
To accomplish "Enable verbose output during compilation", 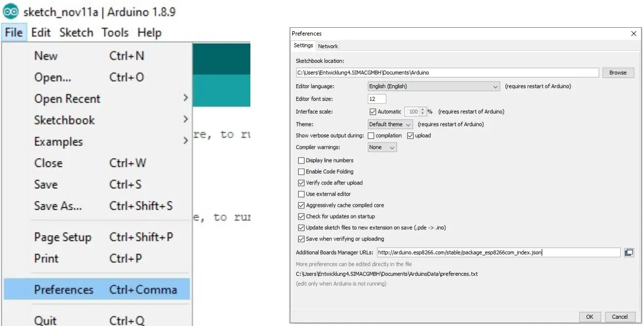I will coord(371,136).
